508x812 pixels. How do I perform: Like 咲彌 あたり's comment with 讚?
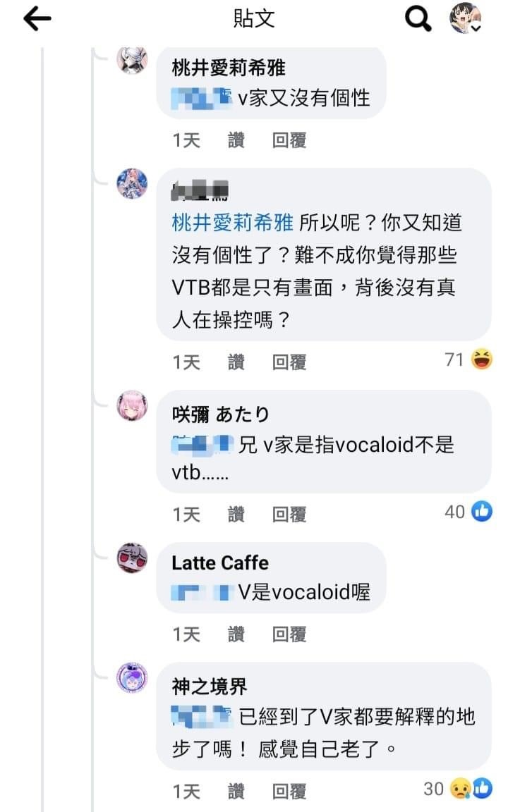(x=236, y=515)
